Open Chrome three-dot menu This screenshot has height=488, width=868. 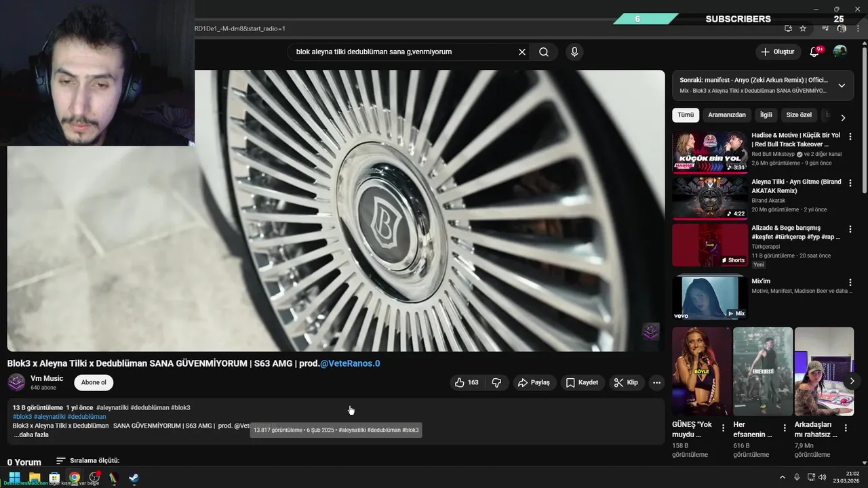pos(858,28)
